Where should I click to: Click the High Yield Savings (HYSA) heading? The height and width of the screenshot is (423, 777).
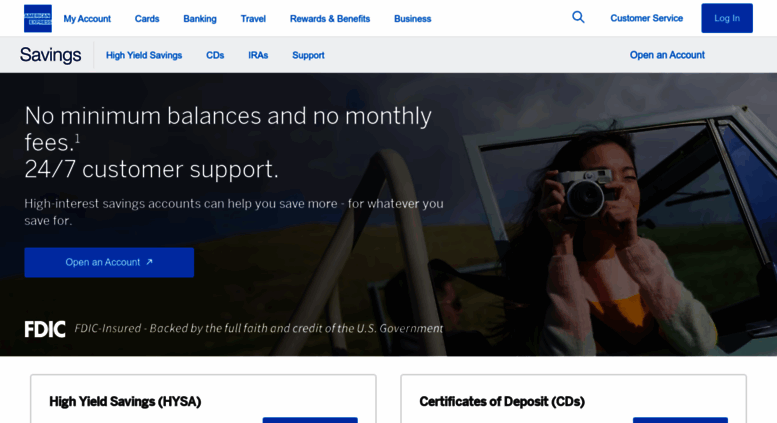click(x=125, y=402)
